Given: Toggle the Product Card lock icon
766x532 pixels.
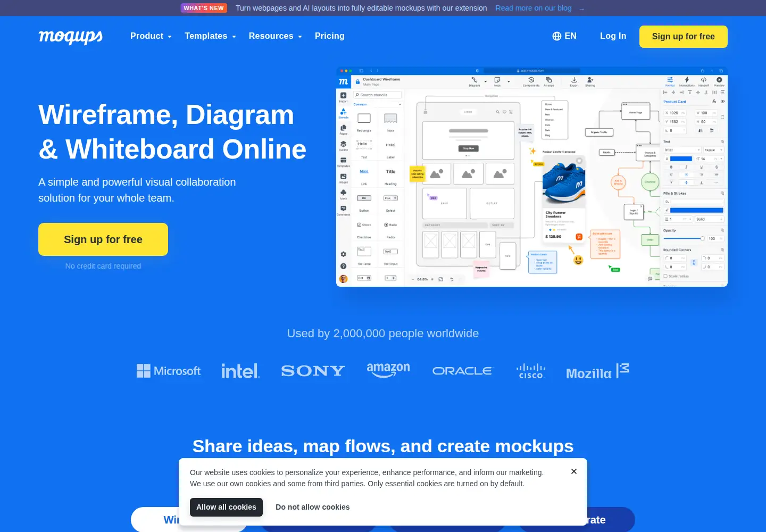Looking at the screenshot, I should pyautogui.click(x=714, y=102).
